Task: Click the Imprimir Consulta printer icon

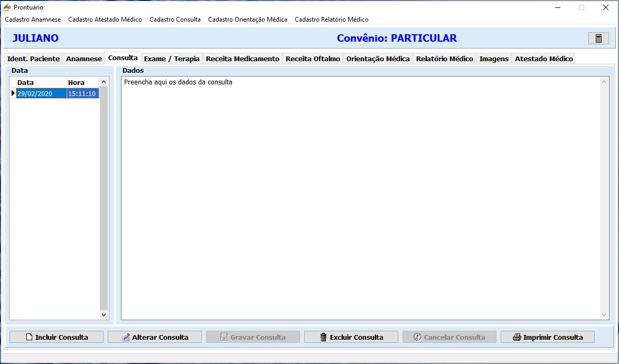Action: tap(517, 337)
